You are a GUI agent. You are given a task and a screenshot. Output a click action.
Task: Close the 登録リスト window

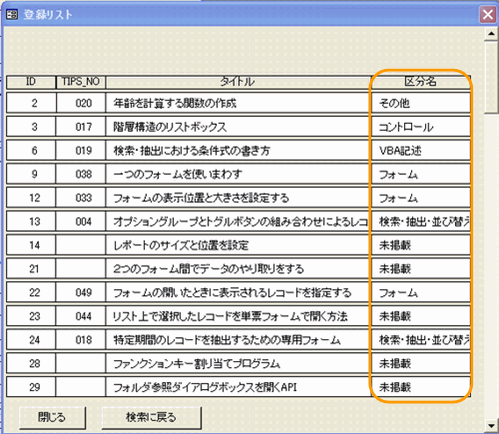tap(487, 15)
